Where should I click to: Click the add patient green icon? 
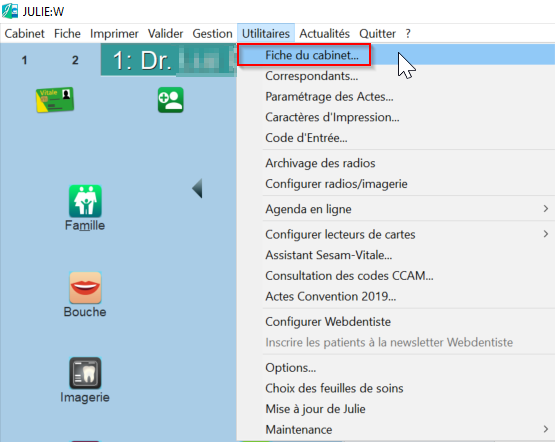pyautogui.click(x=171, y=100)
